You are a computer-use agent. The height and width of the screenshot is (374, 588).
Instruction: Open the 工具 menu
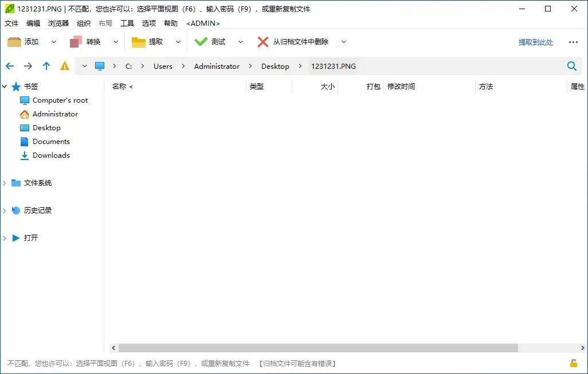point(127,23)
